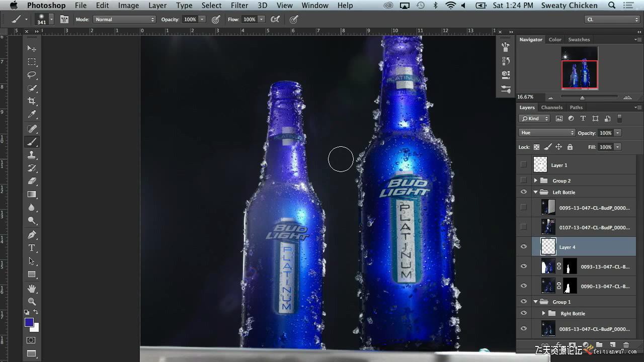Select the Clone Stamp tool
This screenshot has width=644, height=362.
pyautogui.click(x=32, y=155)
